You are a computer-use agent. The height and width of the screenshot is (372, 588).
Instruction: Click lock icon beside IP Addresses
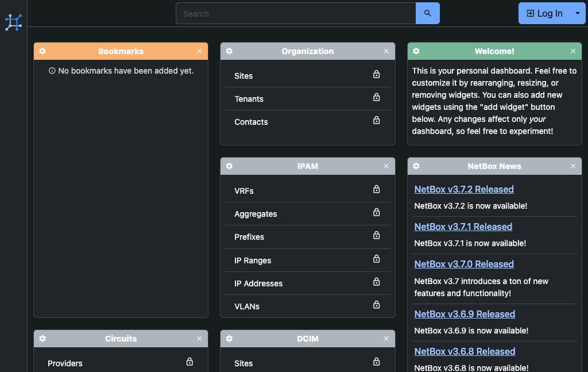pyautogui.click(x=377, y=282)
